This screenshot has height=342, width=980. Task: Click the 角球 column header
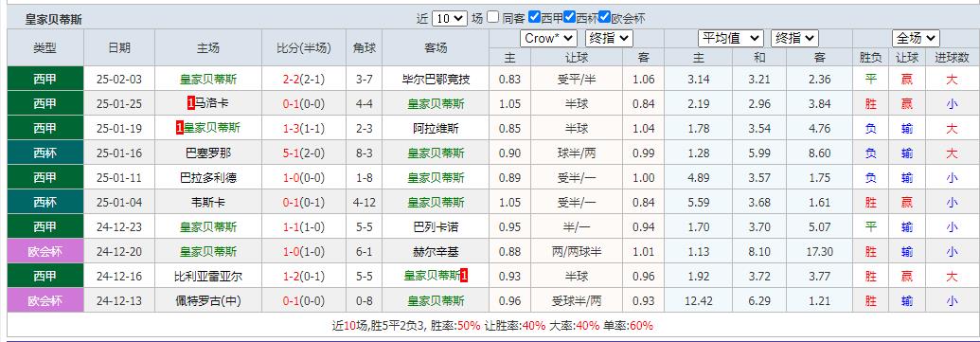(365, 47)
